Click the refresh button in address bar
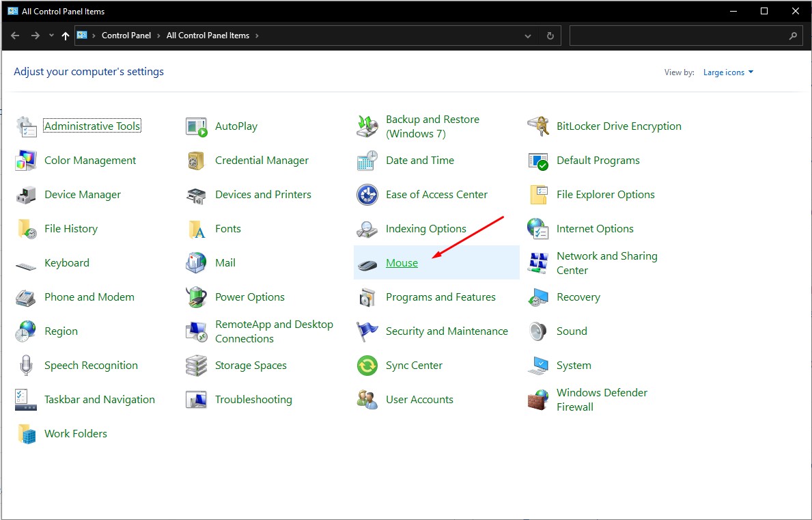The height and width of the screenshot is (520, 812). 550,36
